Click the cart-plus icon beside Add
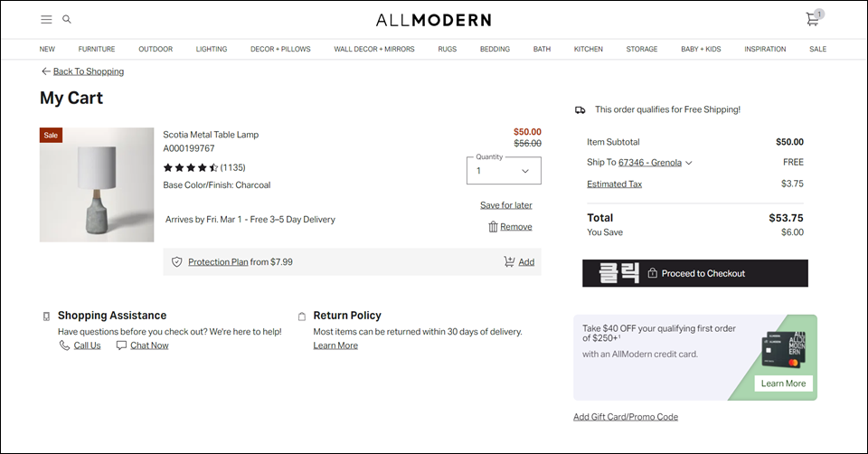This screenshot has height=454, width=868. click(509, 261)
